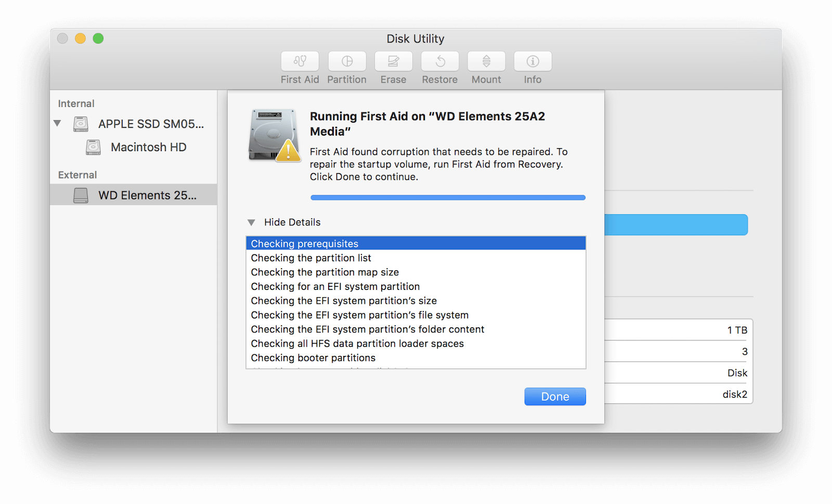This screenshot has height=504, width=832.
Task: Click the First Aid progress bar
Action: (448, 197)
